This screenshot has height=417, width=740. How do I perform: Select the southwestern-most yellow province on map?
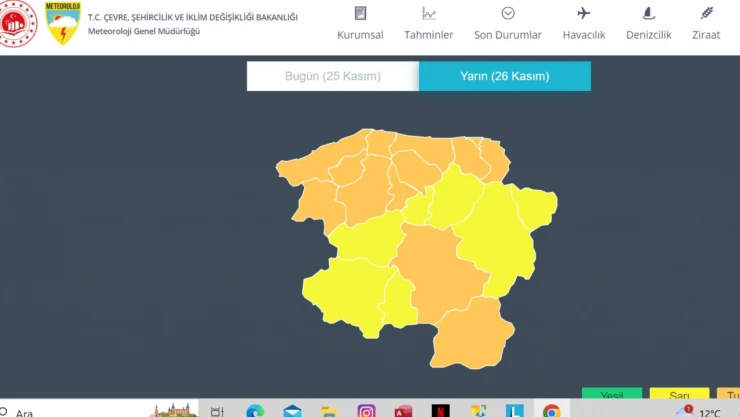click(x=347, y=295)
